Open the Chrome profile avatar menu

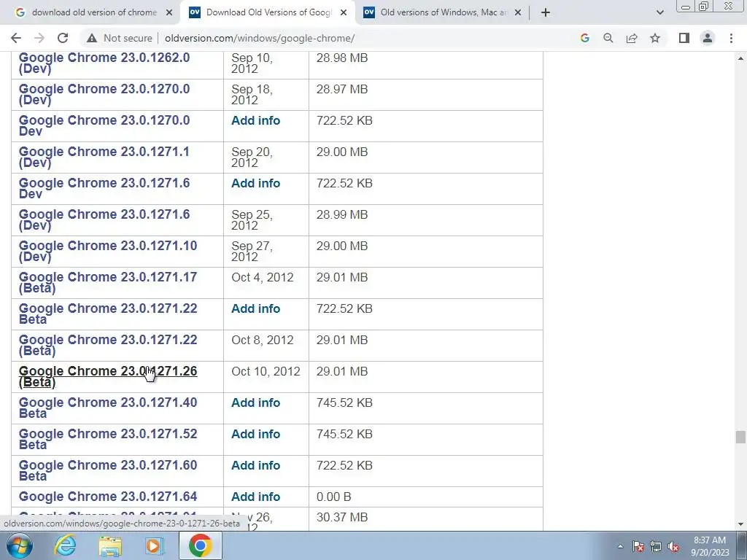click(x=708, y=38)
